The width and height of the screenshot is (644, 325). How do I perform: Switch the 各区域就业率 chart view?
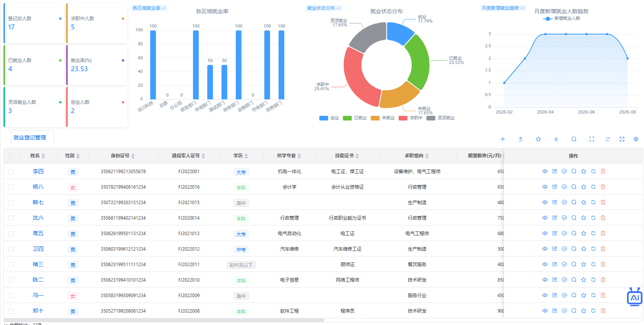[149, 8]
